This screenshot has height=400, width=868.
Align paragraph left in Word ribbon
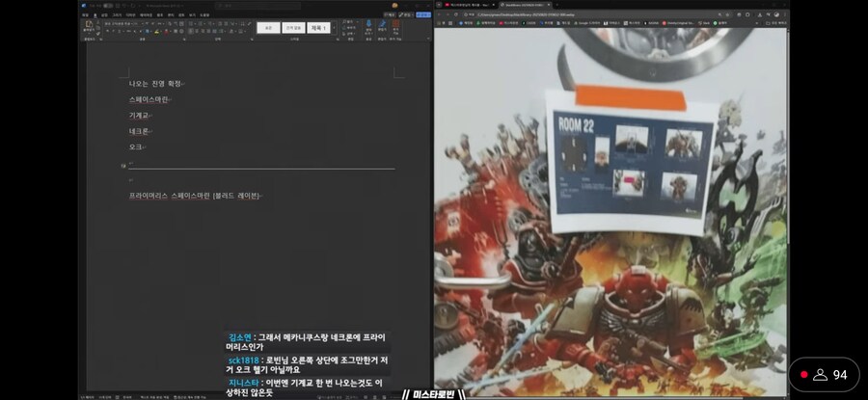pyautogui.click(x=191, y=32)
